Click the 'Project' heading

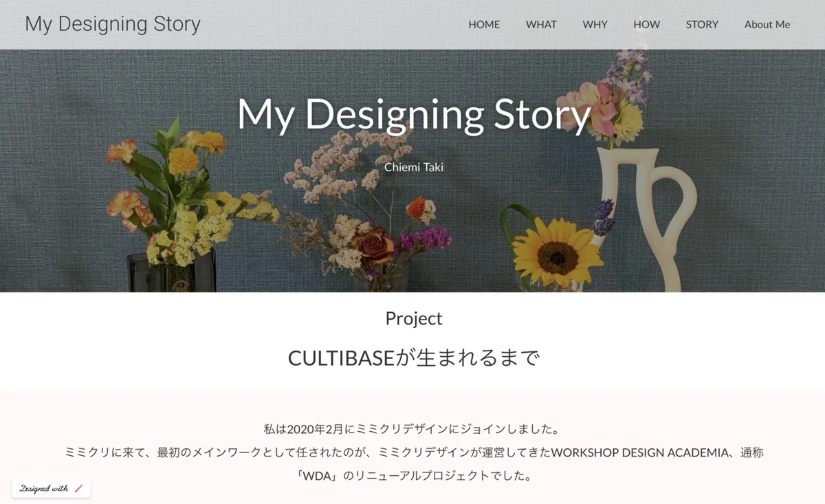coord(414,318)
